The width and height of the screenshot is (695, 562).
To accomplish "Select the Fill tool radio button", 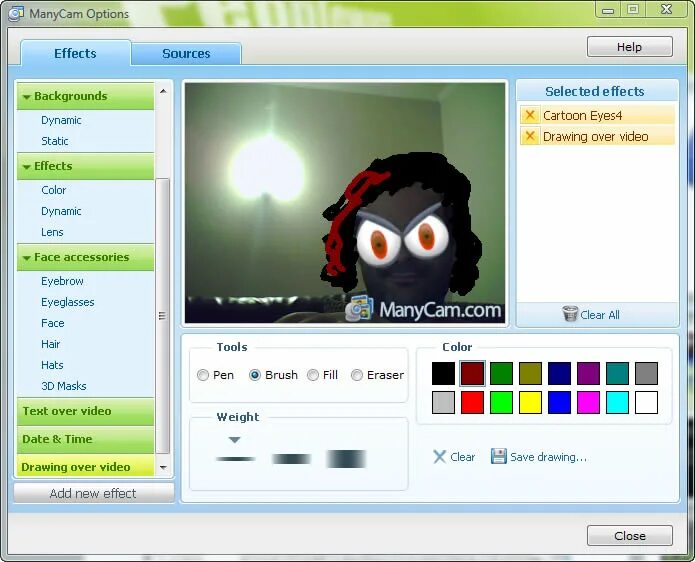I will pos(313,375).
